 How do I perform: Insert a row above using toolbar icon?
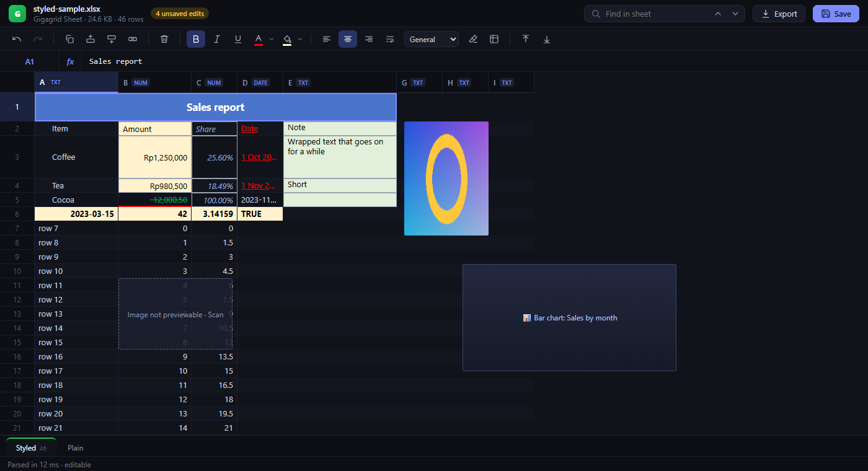91,39
